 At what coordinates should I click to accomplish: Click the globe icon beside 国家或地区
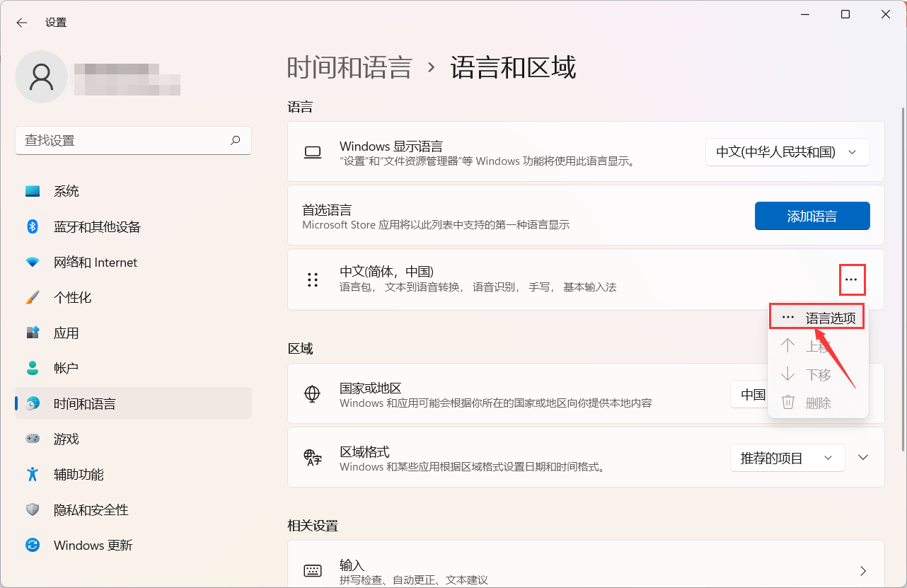pyautogui.click(x=312, y=394)
